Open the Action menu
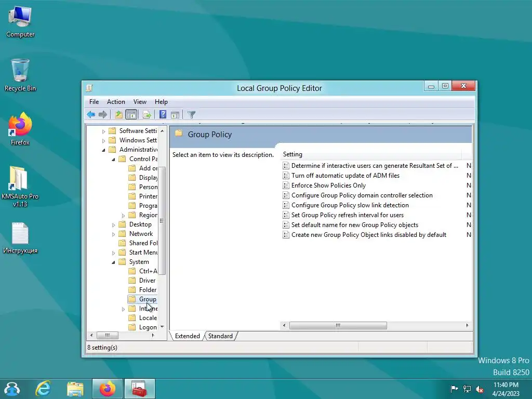 pos(116,102)
